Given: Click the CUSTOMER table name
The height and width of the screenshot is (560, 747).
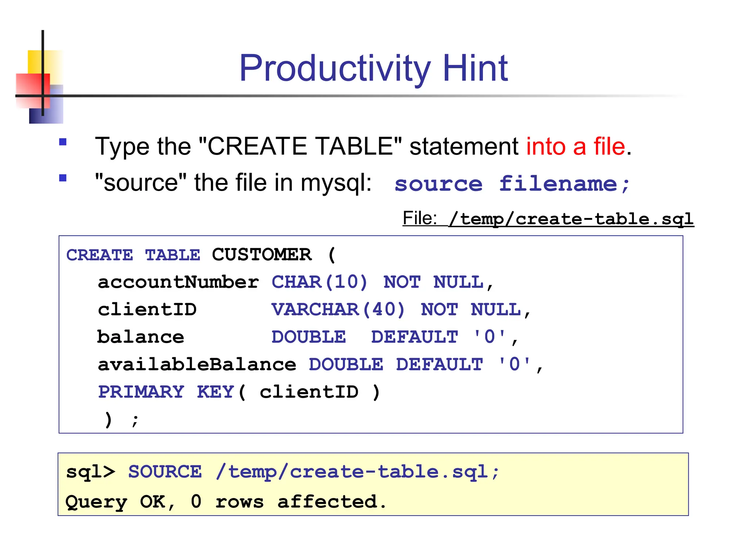Looking at the screenshot, I should coord(262,254).
